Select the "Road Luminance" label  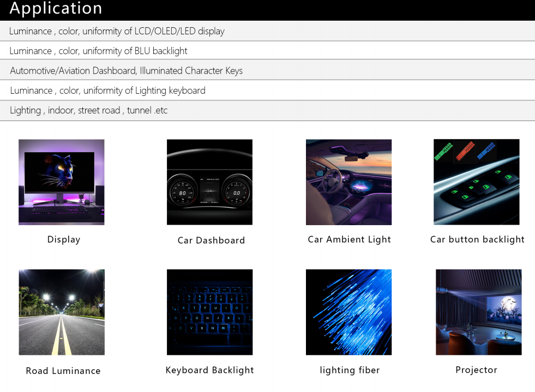63,371
